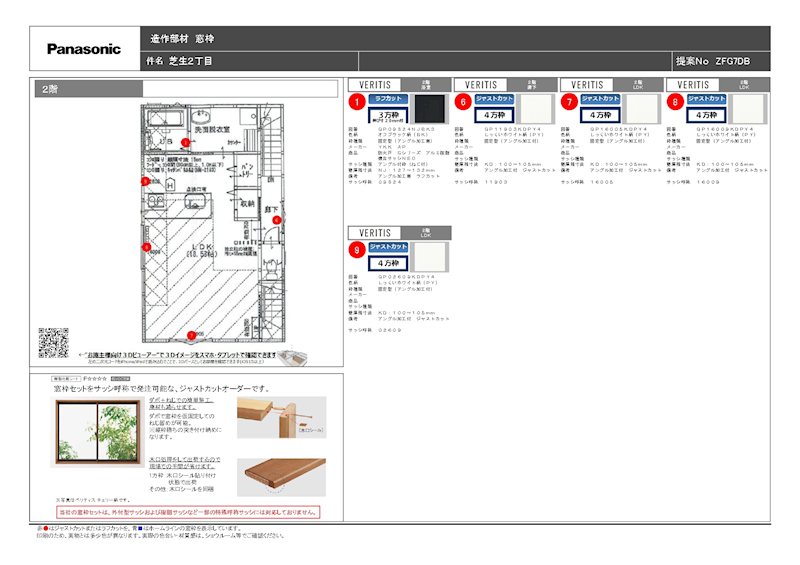Click the red-bordered warning notice

click(x=188, y=512)
